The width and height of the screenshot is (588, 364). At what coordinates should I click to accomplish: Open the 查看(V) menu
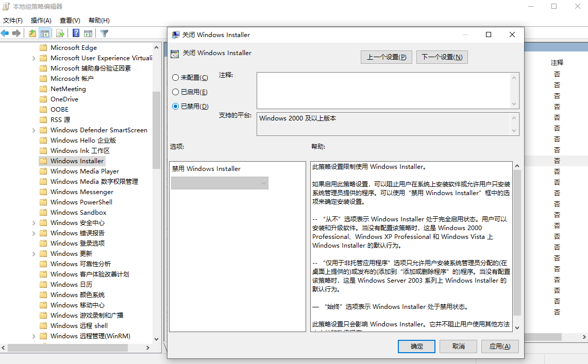click(70, 20)
